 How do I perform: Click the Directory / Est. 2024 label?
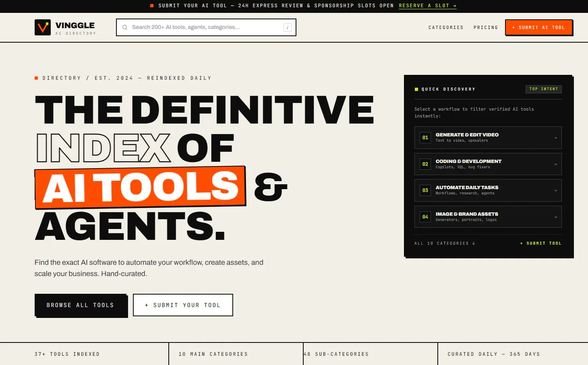point(127,78)
